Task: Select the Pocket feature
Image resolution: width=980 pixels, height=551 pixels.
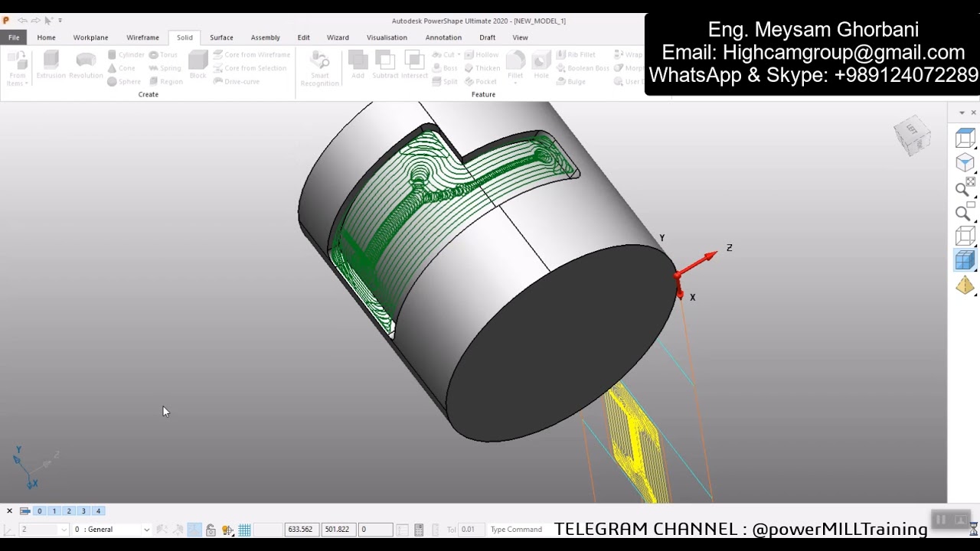Action: (x=480, y=81)
